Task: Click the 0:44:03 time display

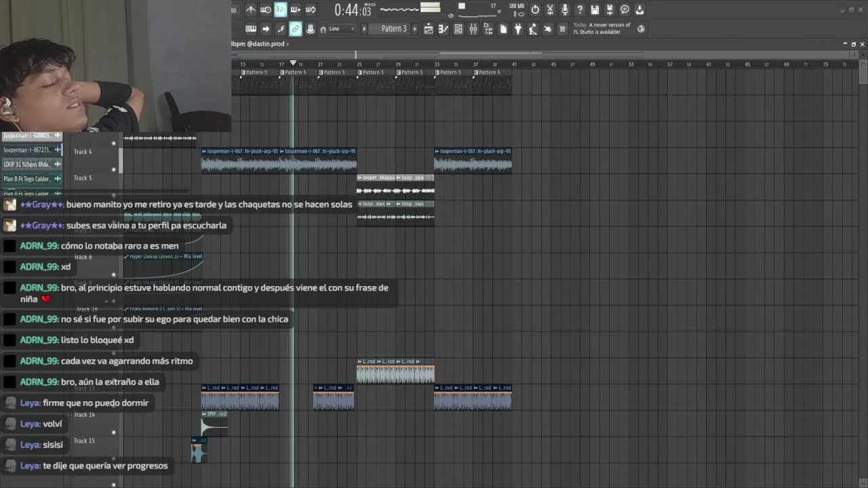Action: pyautogui.click(x=353, y=9)
